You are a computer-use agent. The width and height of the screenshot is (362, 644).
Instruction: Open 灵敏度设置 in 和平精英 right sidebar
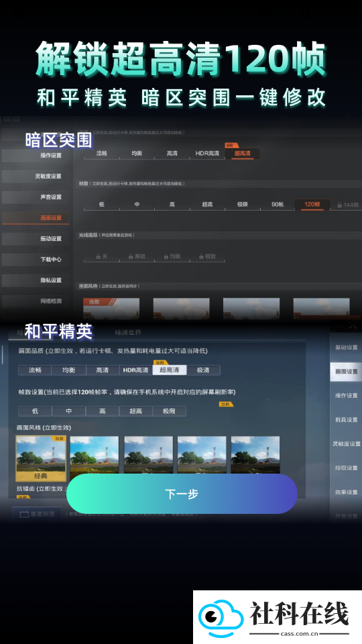click(346, 444)
